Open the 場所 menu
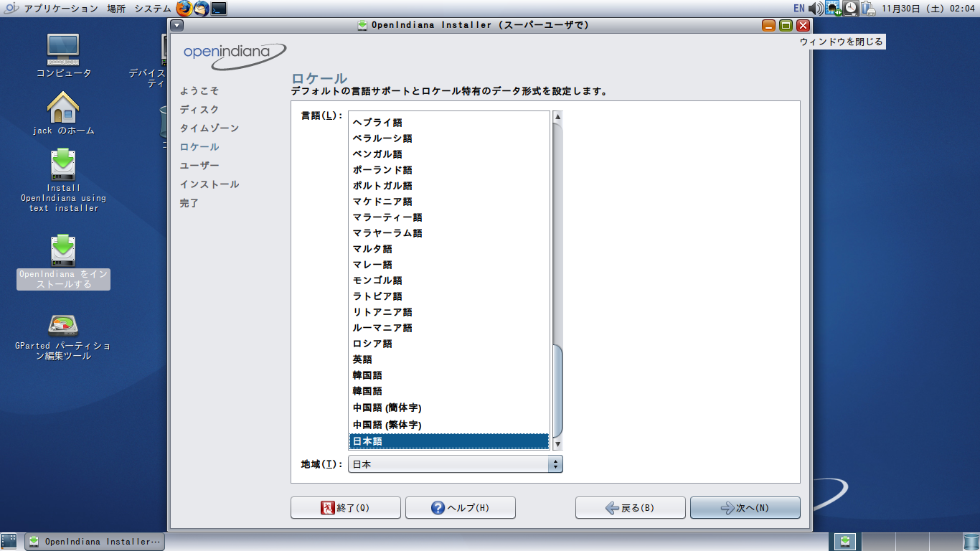This screenshot has height=551, width=980. coord(116,9)
